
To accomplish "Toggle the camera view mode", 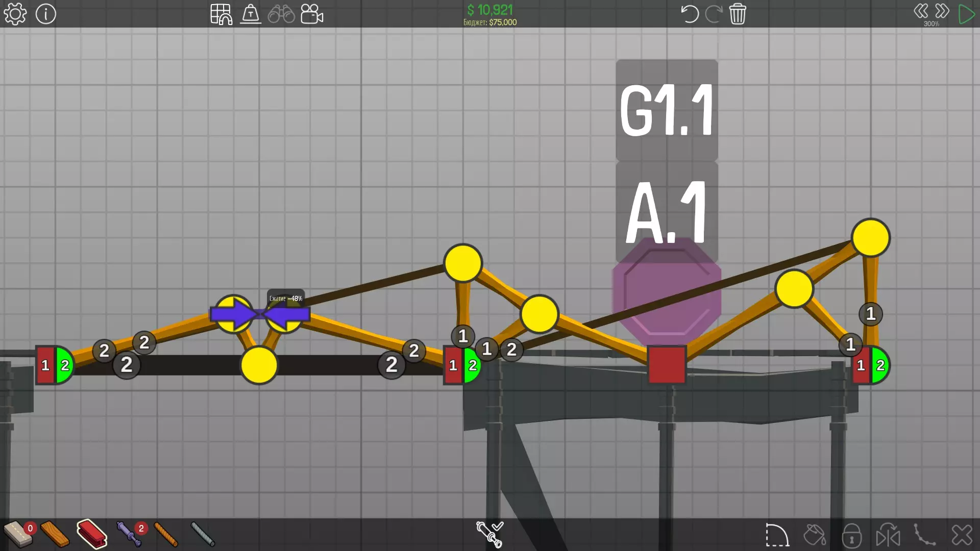I will click(x=312, y=14).
